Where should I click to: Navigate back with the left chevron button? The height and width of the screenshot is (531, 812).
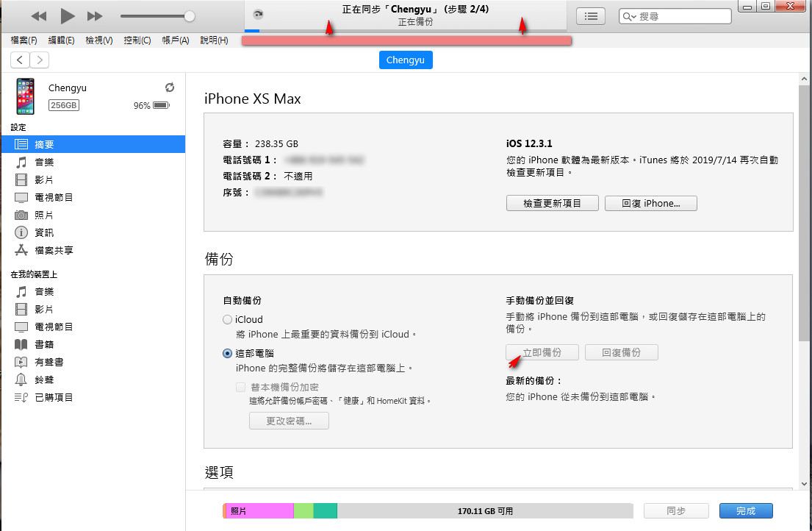point(20,60)
